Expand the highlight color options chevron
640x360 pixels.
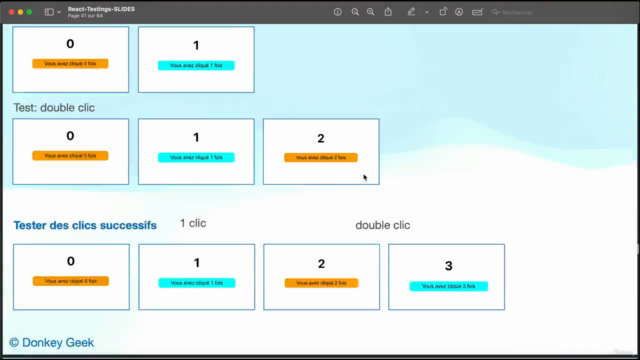[x=427, y=12]
